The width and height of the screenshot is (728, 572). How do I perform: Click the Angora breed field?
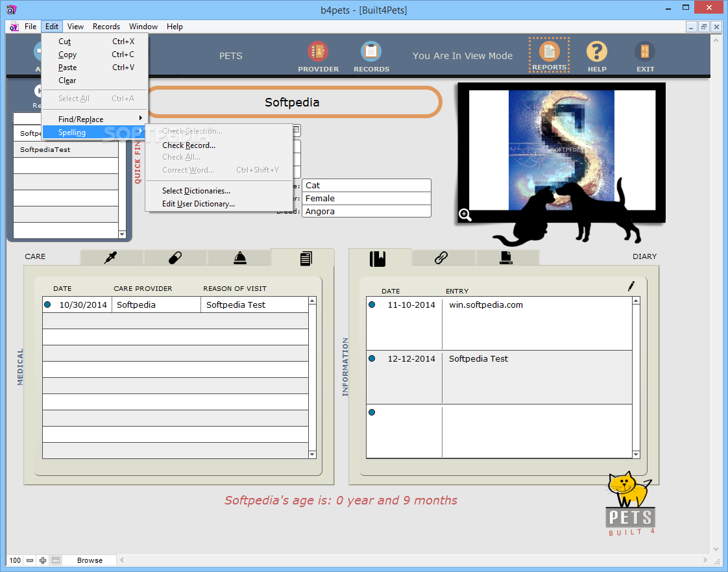367,212
